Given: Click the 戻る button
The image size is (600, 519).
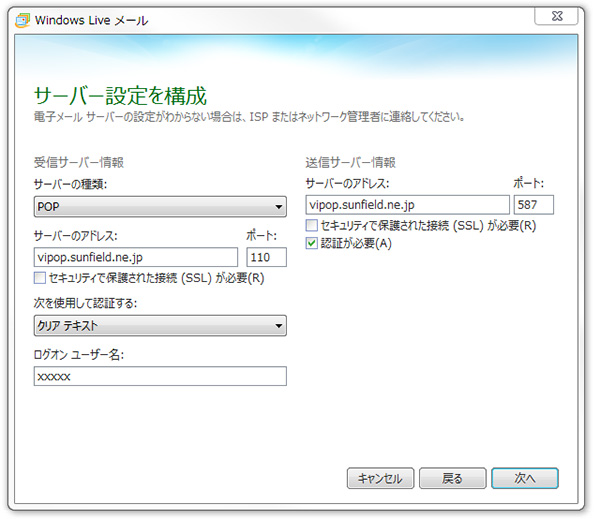Looking at the screenshot, I should click(x=453, y=478).
